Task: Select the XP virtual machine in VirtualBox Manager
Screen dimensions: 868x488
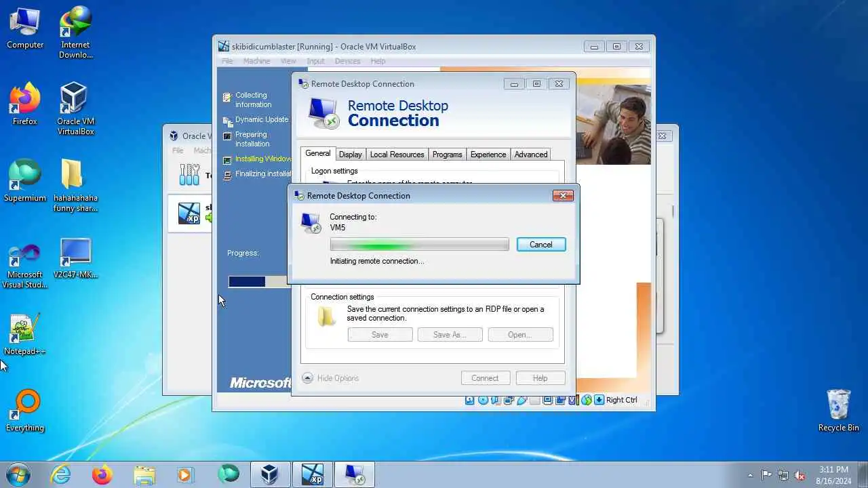Action: click(189, 213)
